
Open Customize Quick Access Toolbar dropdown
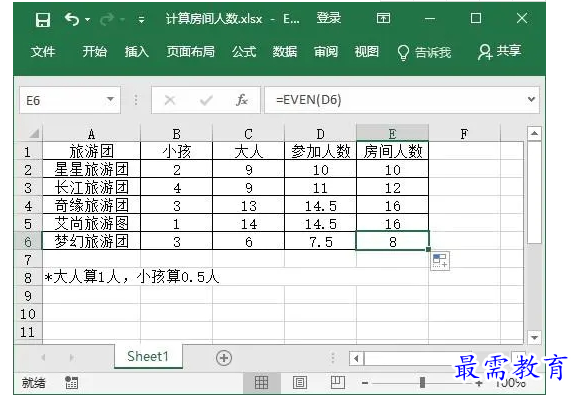tap(141, 19)
